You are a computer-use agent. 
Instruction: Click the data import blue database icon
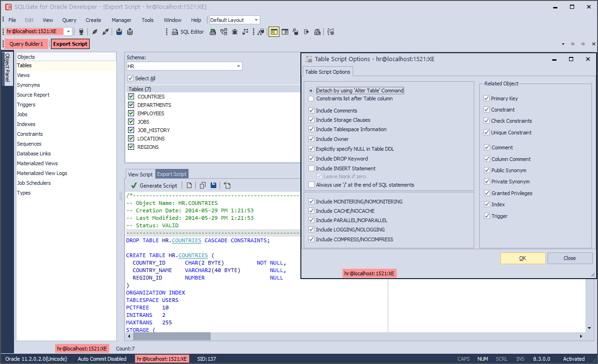pos(119,32)
